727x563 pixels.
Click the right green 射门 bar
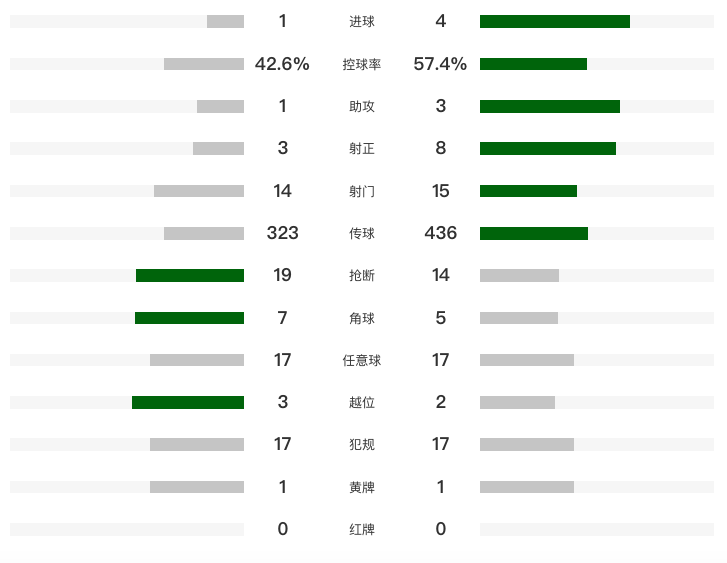coord(528,191)
